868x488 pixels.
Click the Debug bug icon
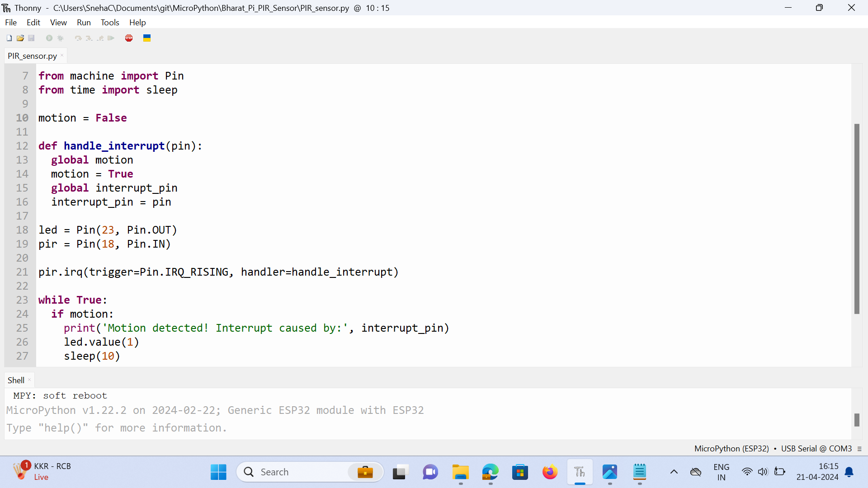[x=60, y=38]
